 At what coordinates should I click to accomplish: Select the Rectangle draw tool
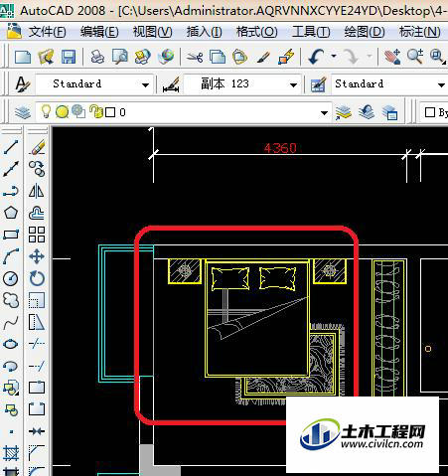coord(11,235)
